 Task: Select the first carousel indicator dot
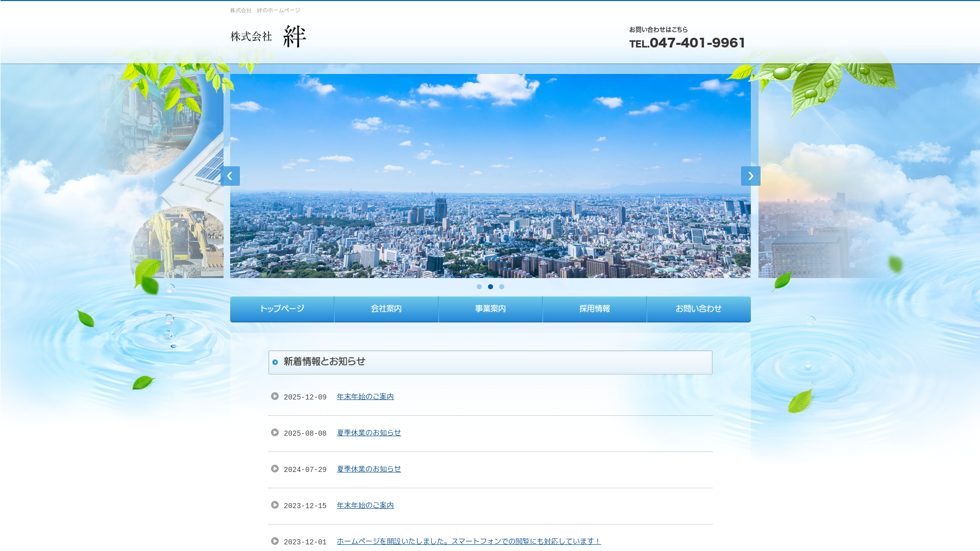[x=479, y=286]
